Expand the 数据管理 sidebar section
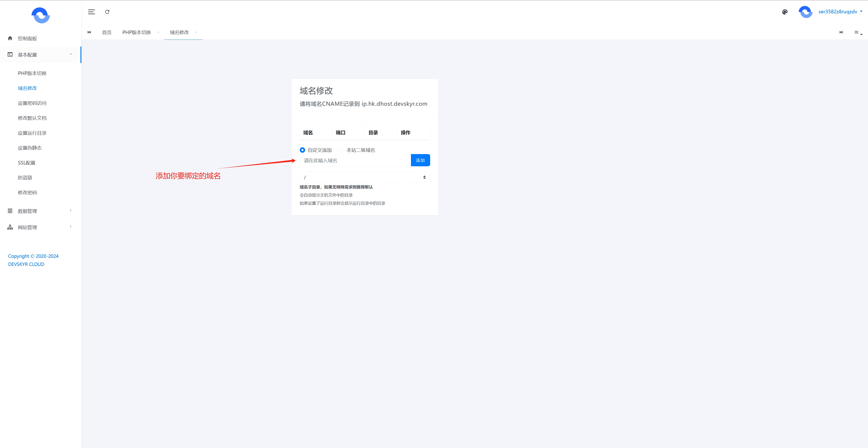This screenshot has width=868, height=448. pos(40,211)
